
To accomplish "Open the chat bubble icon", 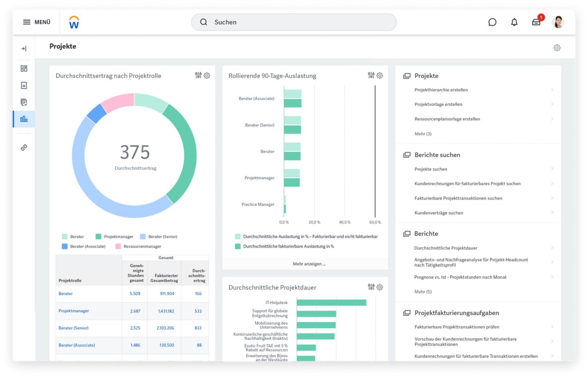I will pos(492,22).
